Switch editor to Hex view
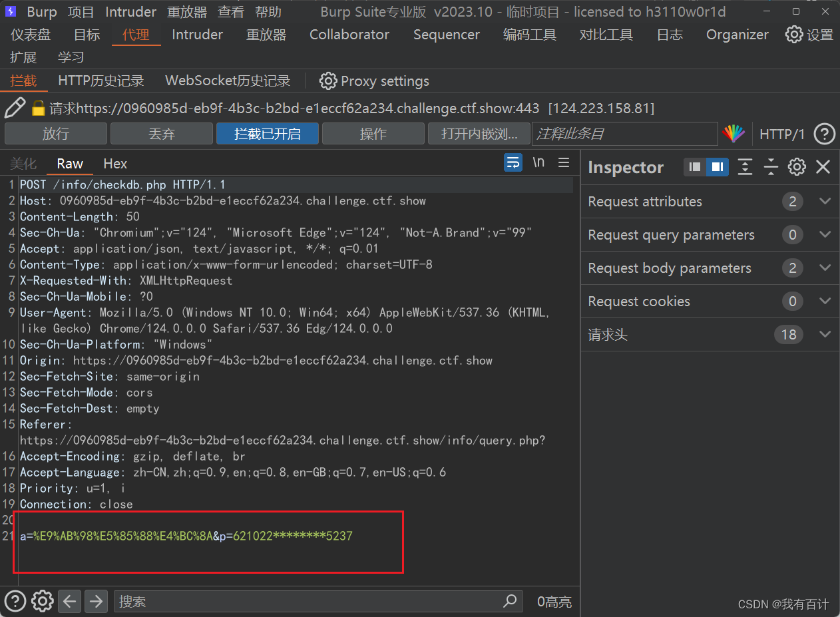840x617 pixels. 115,164
